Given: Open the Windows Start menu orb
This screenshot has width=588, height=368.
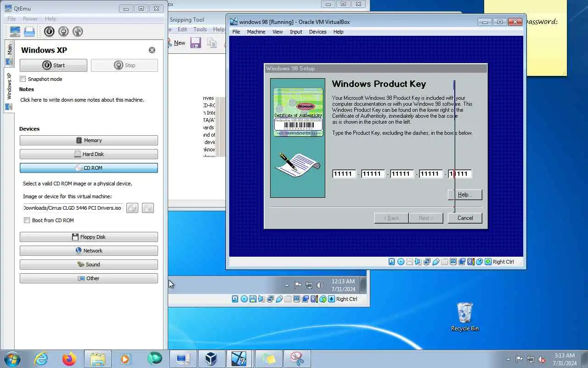Looking at the screenshot, I should pos(12,359).
